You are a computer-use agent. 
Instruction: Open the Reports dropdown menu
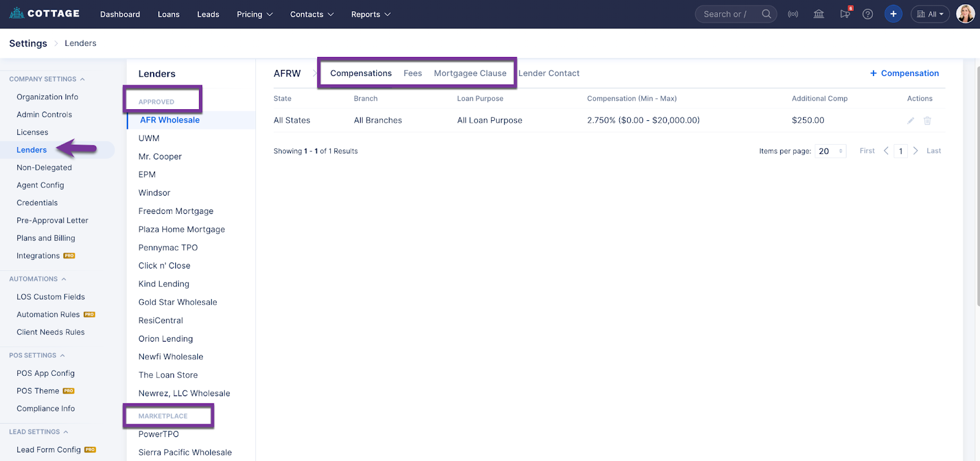[x=371, y=14]
